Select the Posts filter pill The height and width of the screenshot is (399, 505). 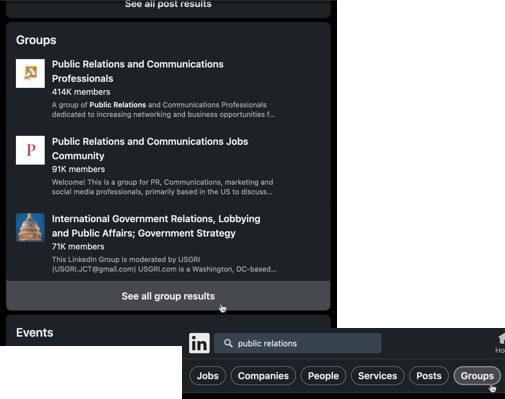tap(429, 376)
